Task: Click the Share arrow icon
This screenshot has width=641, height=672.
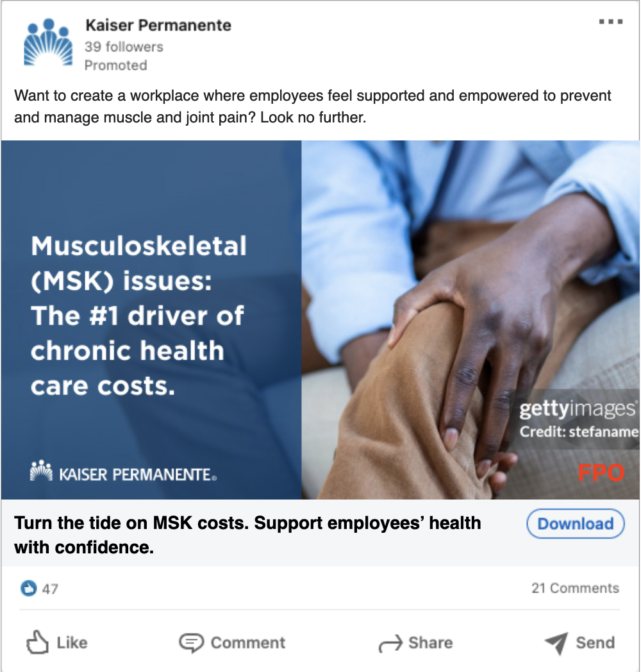Action: 390,643
